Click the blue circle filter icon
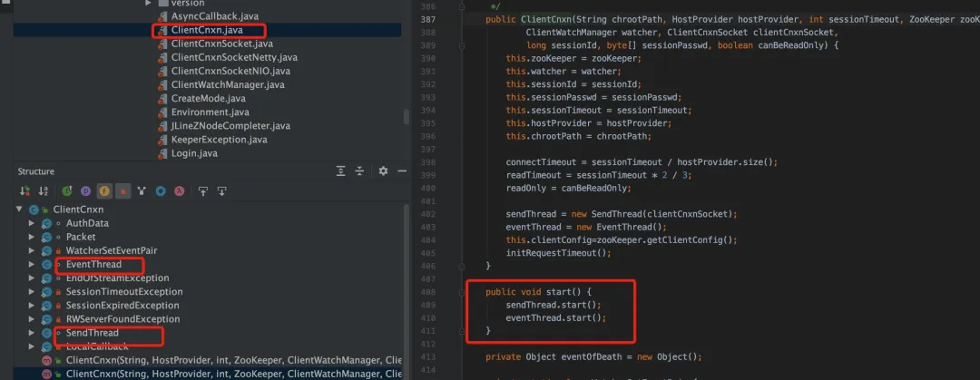980x380 pixels. [x=161, y=191]
